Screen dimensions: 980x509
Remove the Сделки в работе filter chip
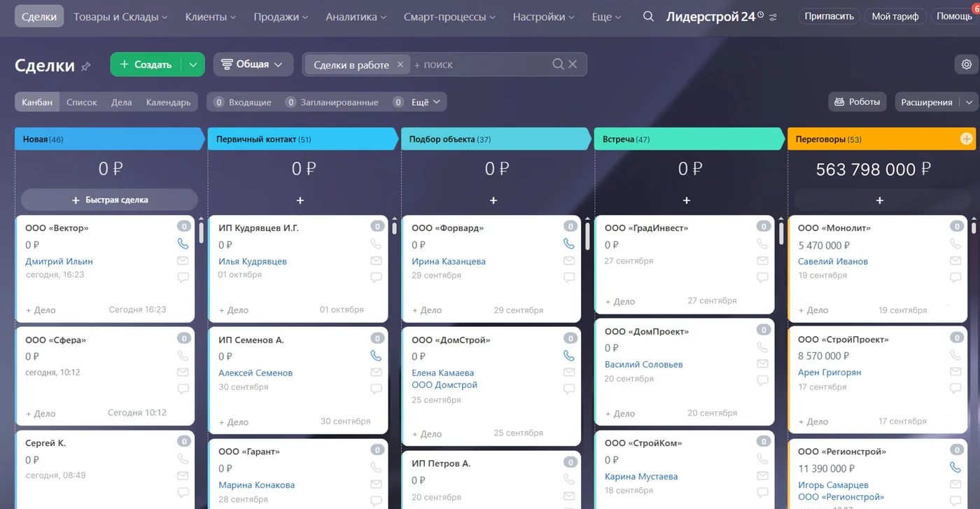pos(400,64)
